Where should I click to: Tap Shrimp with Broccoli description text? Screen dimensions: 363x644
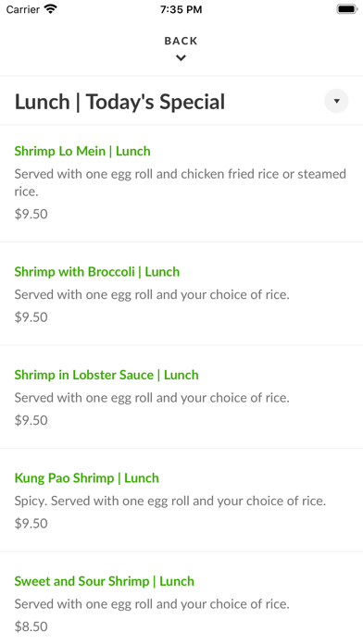point(152,294)
